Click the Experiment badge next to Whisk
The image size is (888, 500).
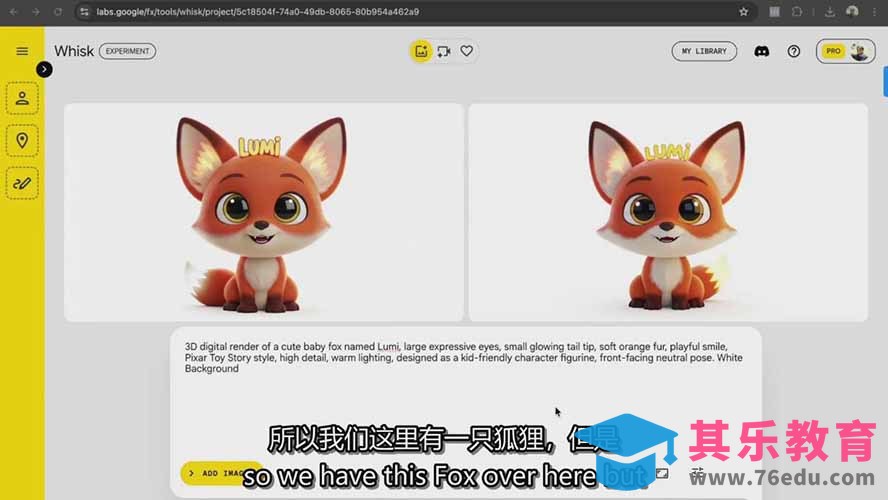(x=127, y=51)
